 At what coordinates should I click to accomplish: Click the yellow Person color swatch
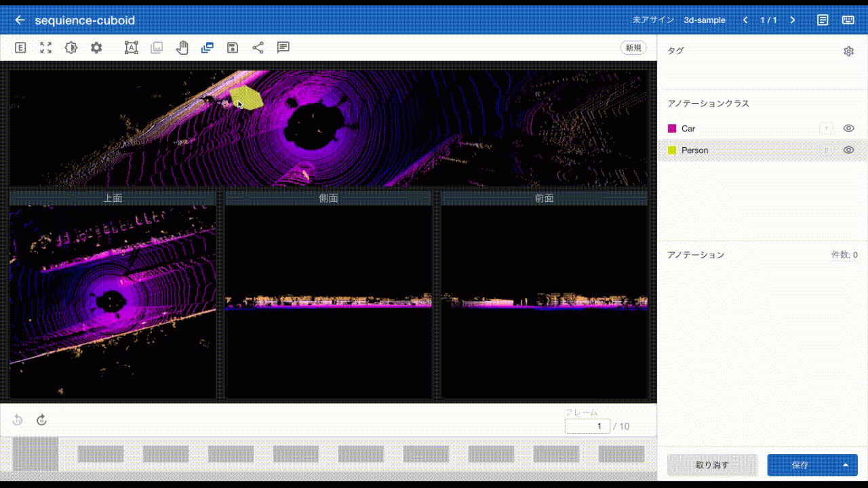tap(672, 150)
